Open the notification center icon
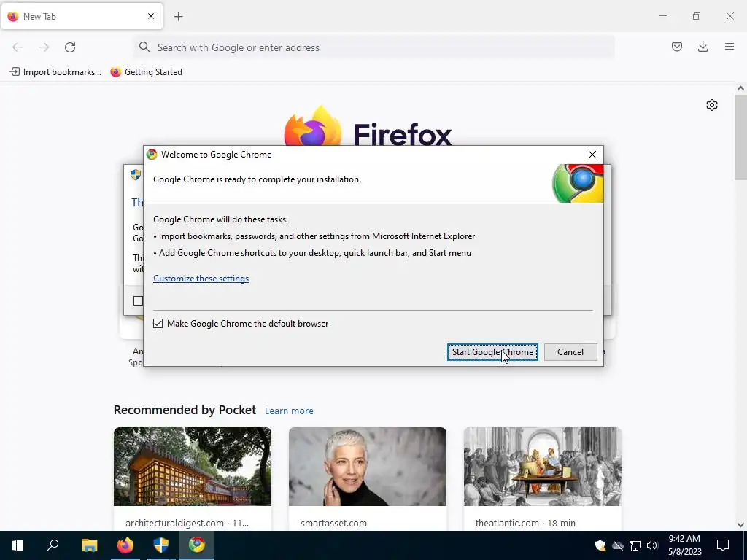The width and height of the screenshot is (747, 560). click(x=723, y=545)
